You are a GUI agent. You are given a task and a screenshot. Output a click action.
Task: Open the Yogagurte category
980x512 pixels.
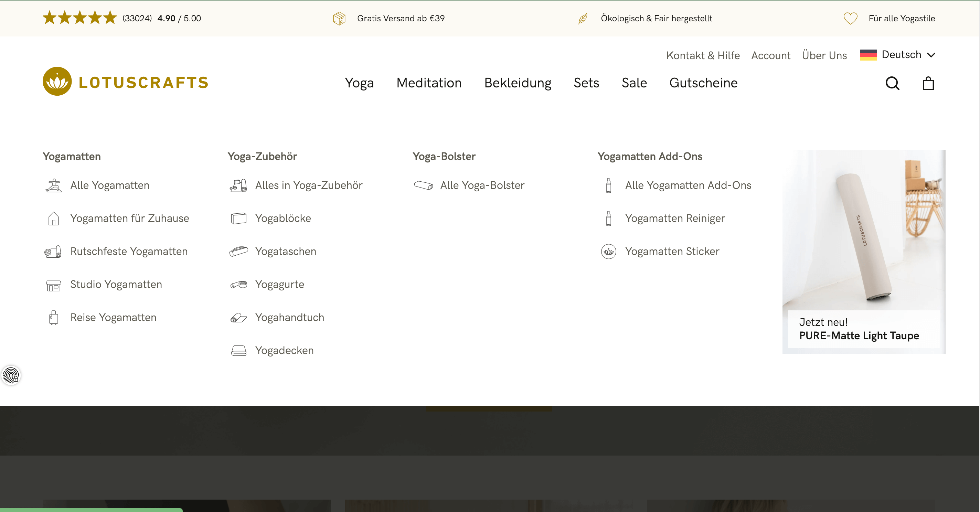click(x=280, y=285)
